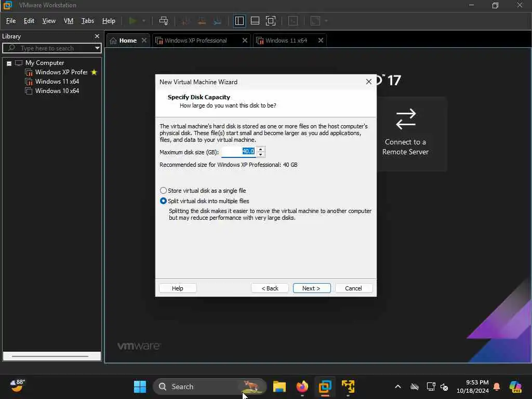Open the VM menu
Image resolution: width=532 pixels, height=399 pixels.
[x=69, y=21]
